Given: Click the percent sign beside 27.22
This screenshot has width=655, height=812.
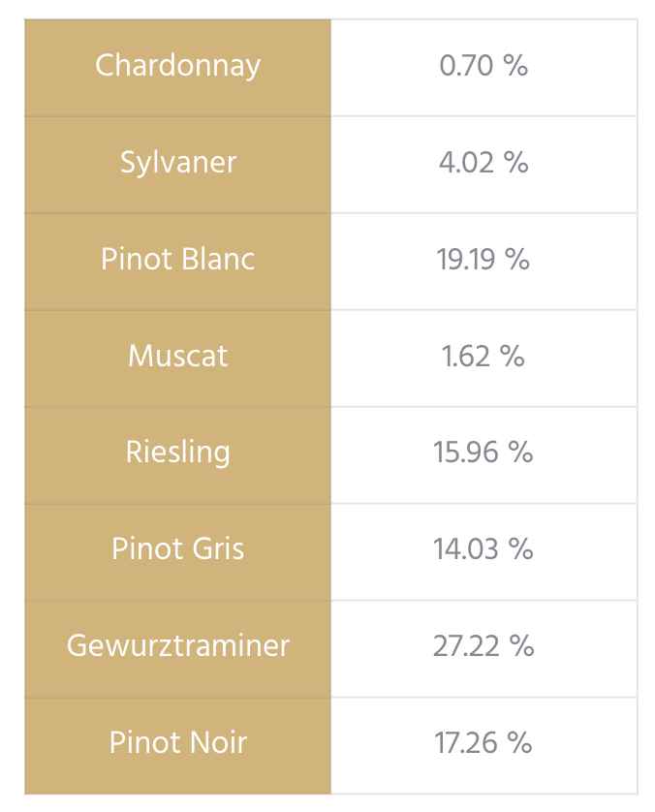Looking at the screenshot, I should point(522,646).
